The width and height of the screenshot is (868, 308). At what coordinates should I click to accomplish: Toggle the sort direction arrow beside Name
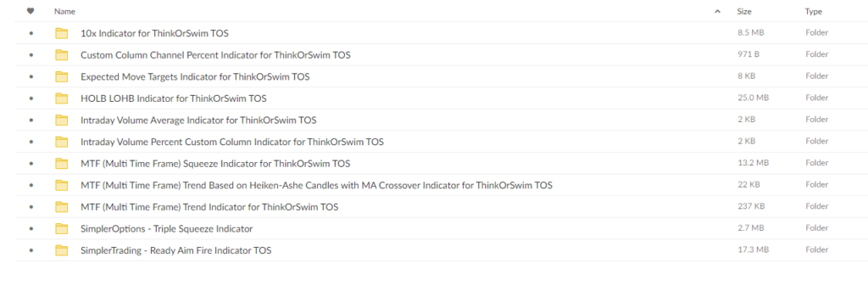717,11
